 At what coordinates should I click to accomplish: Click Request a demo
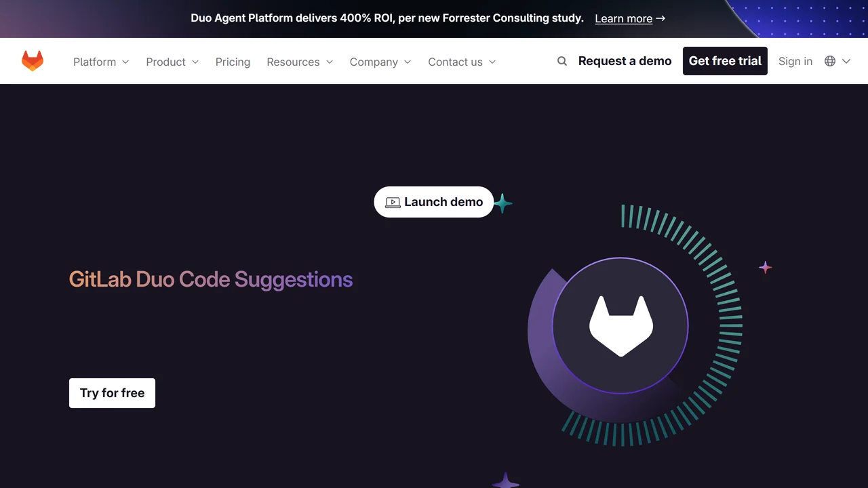[x=625, y=61]
